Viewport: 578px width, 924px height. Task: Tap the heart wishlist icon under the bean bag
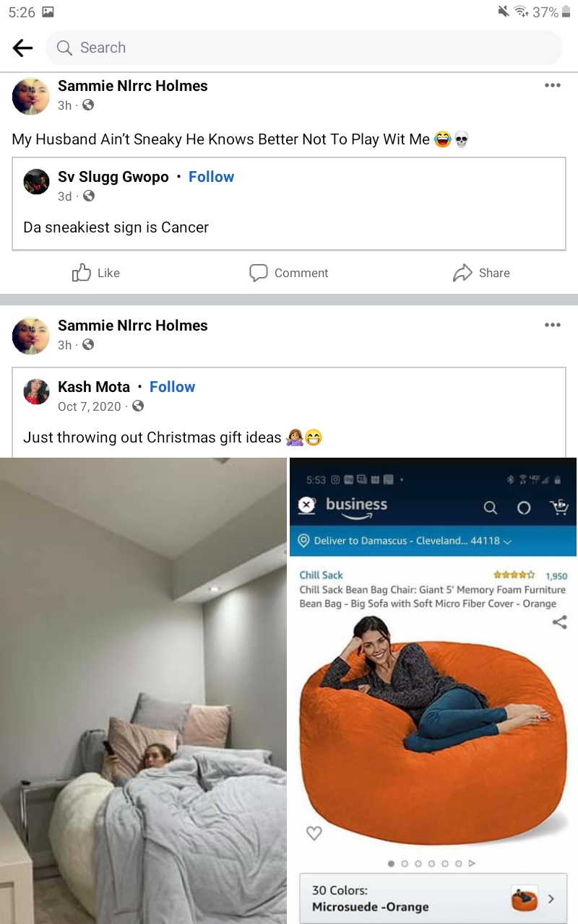coord(314,833)
